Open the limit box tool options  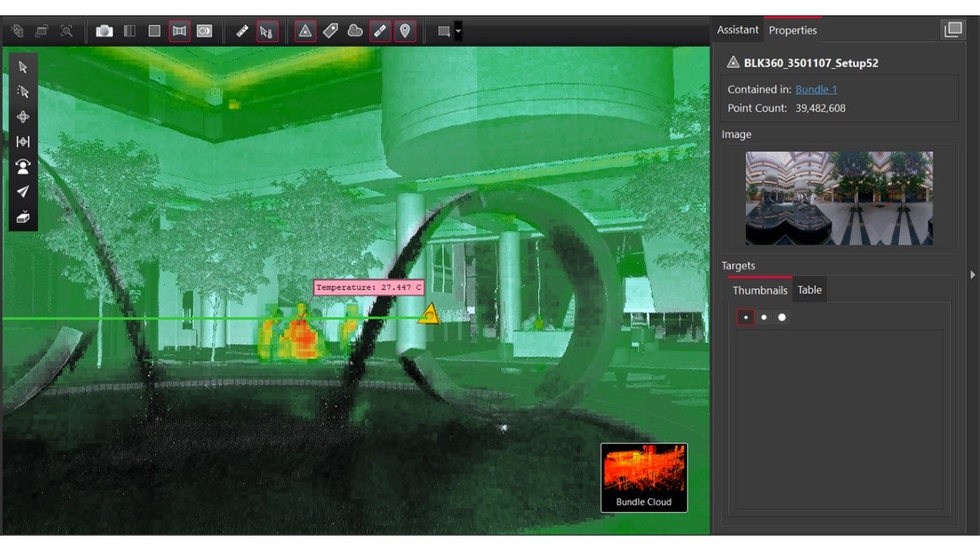click(x=23, y=217)
